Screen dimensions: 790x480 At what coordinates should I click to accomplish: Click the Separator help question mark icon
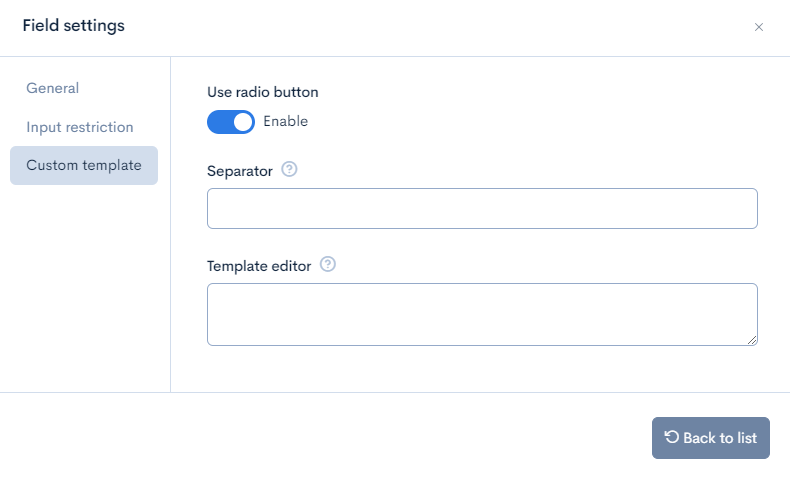tap(290, 170)
